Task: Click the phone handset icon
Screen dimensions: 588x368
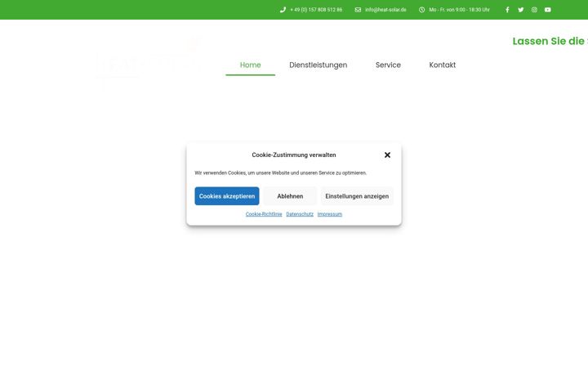Action: point(283,10)
